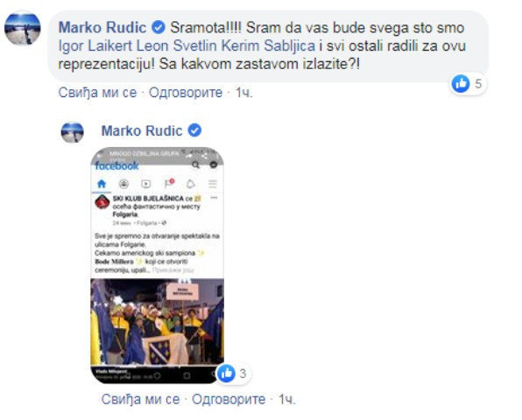The width and height of the screenshot is (522, 420).
Task: Tap the notifications bell in embedded screenshot
Action: (190, 184)
